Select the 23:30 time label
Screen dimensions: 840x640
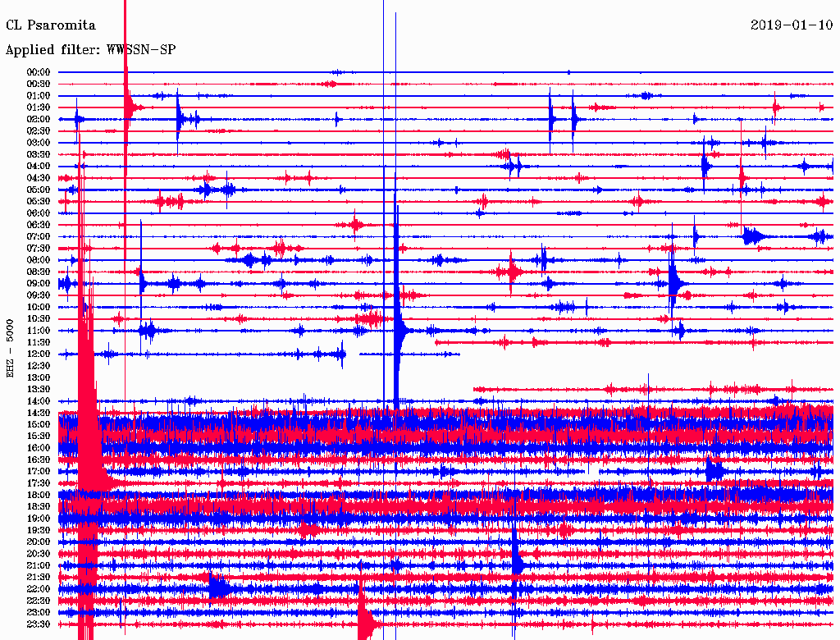[x=39, y=624]
